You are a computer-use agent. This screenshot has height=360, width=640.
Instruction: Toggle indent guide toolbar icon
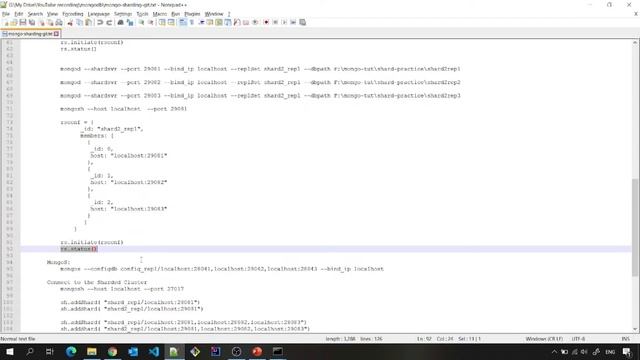(x=201, y=22)
